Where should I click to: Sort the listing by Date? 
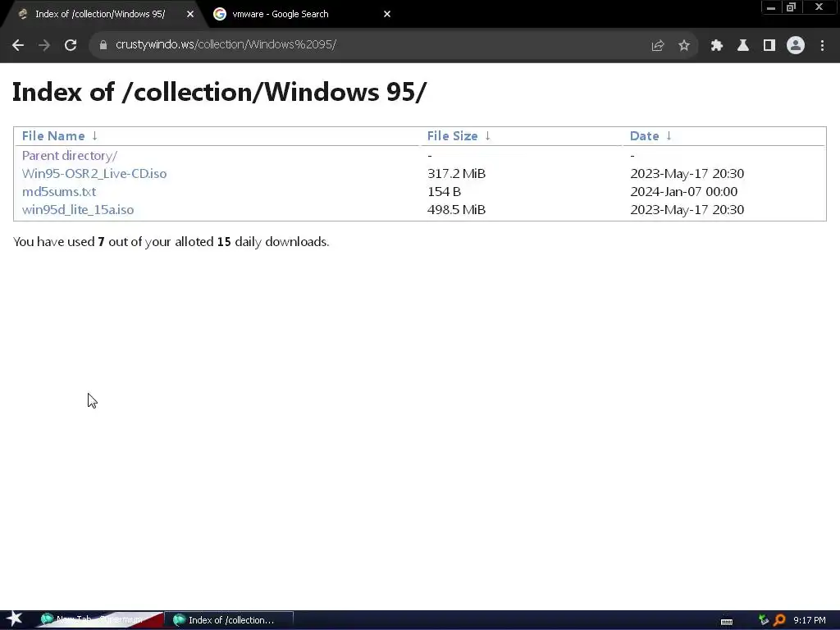click(644, 136)
